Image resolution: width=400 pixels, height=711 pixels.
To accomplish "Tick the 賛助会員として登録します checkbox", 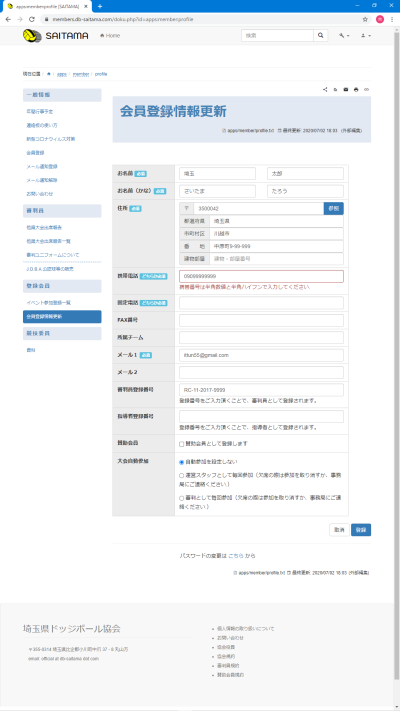I will [x=181, y=444].
